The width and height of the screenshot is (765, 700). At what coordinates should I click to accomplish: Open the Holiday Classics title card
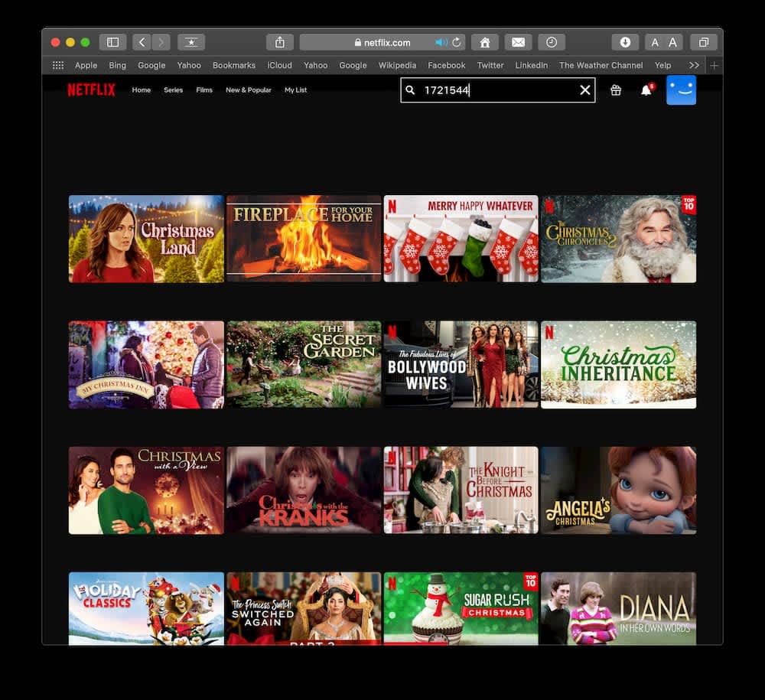click(146, 609)
